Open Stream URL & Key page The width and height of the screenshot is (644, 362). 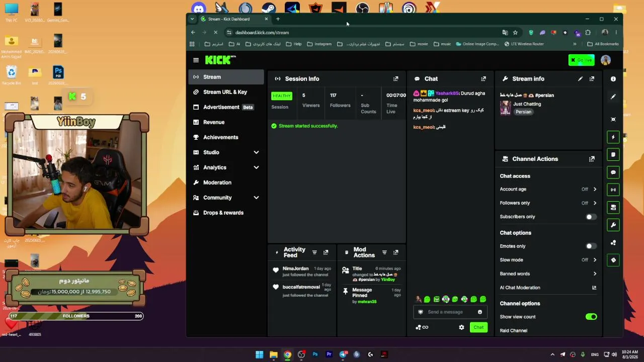(226, 92)
